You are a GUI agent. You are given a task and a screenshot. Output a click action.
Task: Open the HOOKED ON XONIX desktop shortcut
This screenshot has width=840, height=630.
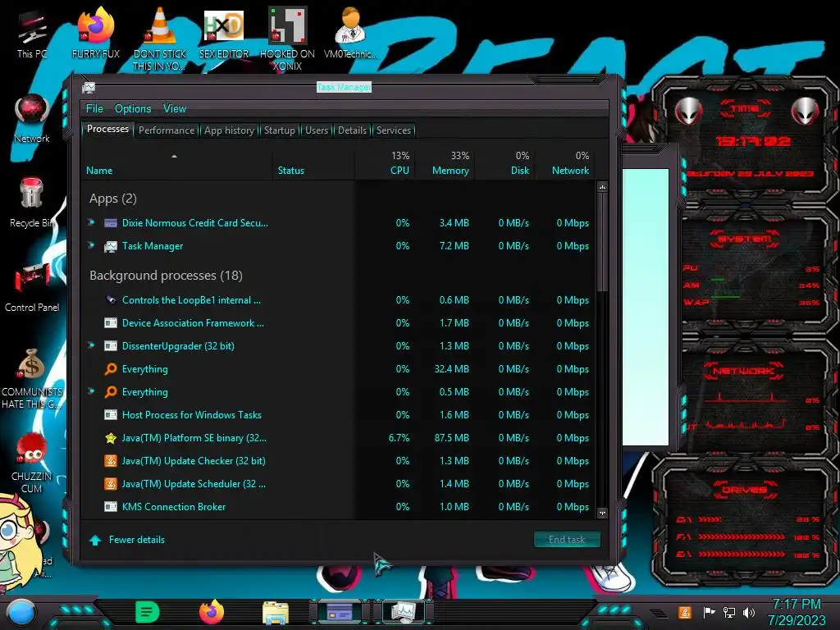[x=287, y=39]
